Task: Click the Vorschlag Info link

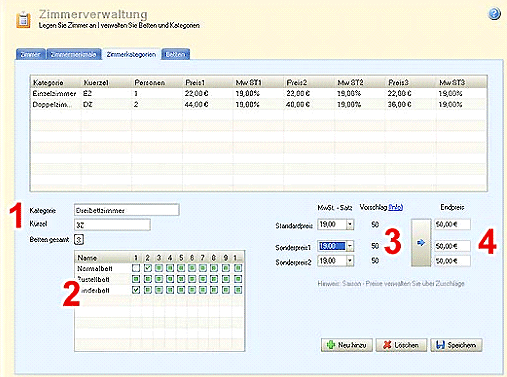Action: (x=396, y=207)
